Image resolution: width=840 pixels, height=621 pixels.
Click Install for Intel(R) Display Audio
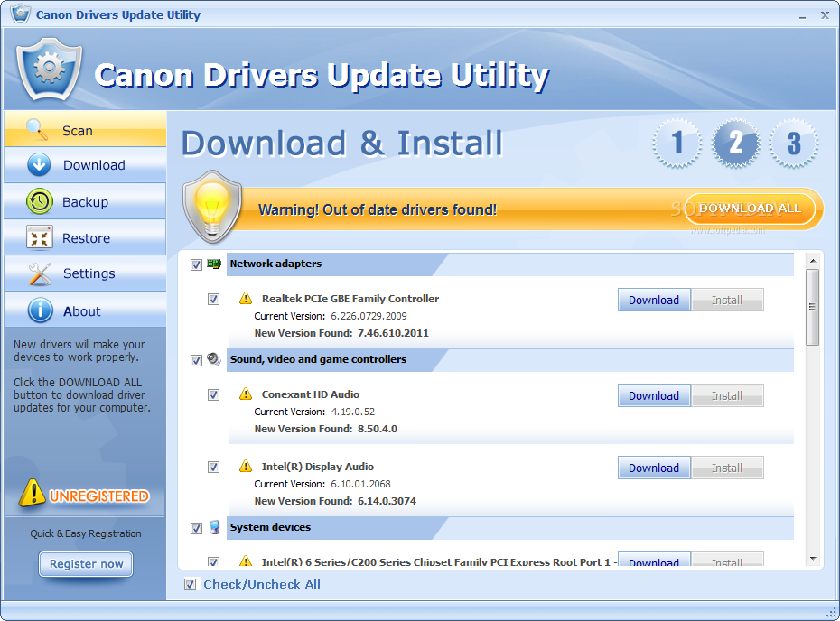727,468
